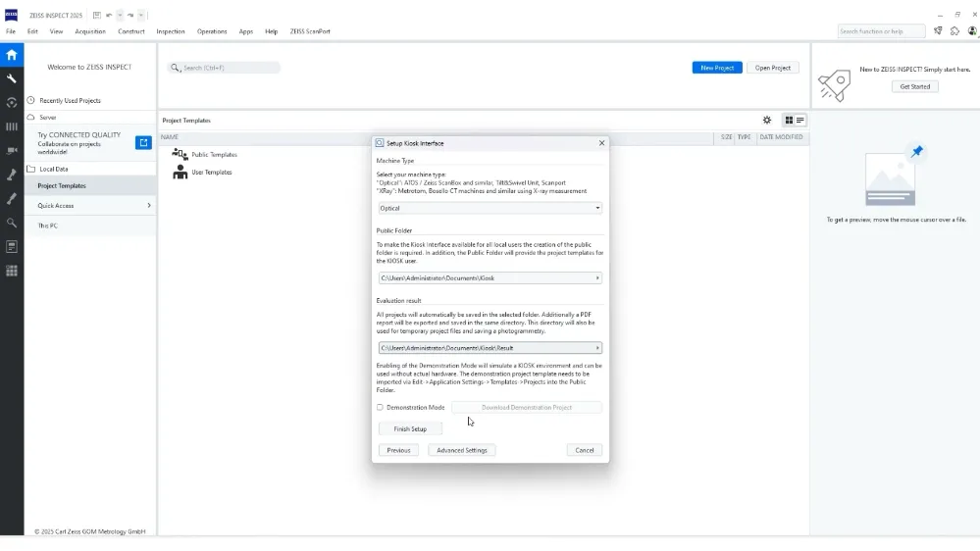Click the User Templates person icon
Image resolution: width=980 pixels, height=551 pixels.
(180, 172)
